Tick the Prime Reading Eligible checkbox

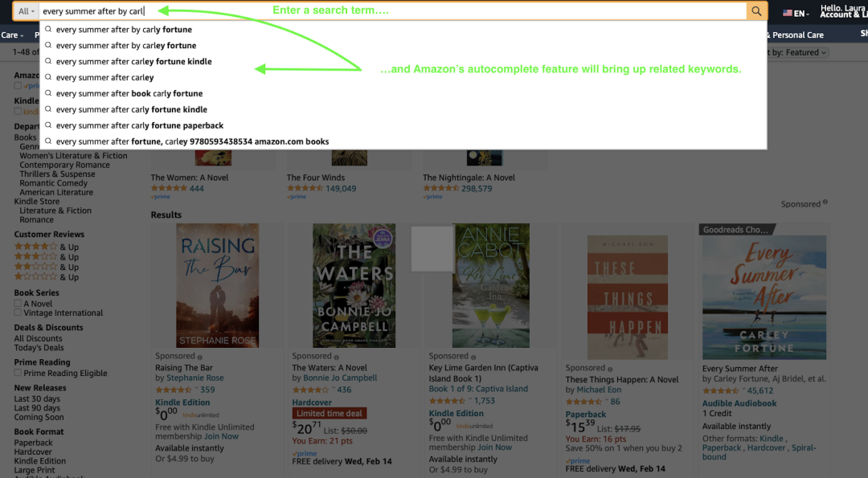pyautogui.click(x=18, y=374)
